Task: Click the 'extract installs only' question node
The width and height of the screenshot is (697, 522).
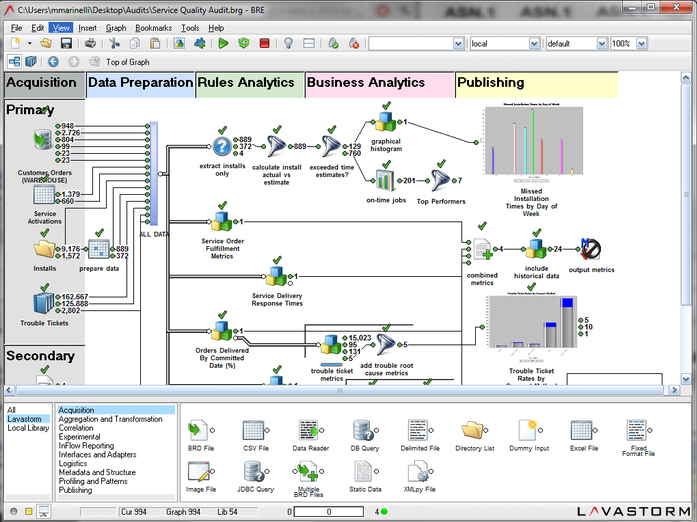Action: pos(222,146)
